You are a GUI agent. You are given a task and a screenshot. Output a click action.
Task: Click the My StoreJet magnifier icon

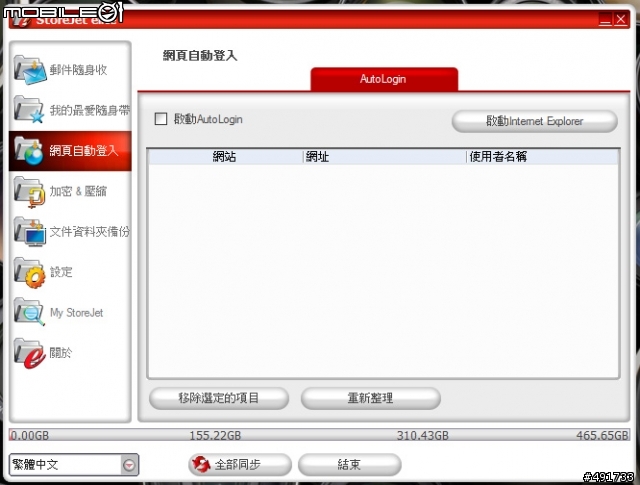(29, 313)
